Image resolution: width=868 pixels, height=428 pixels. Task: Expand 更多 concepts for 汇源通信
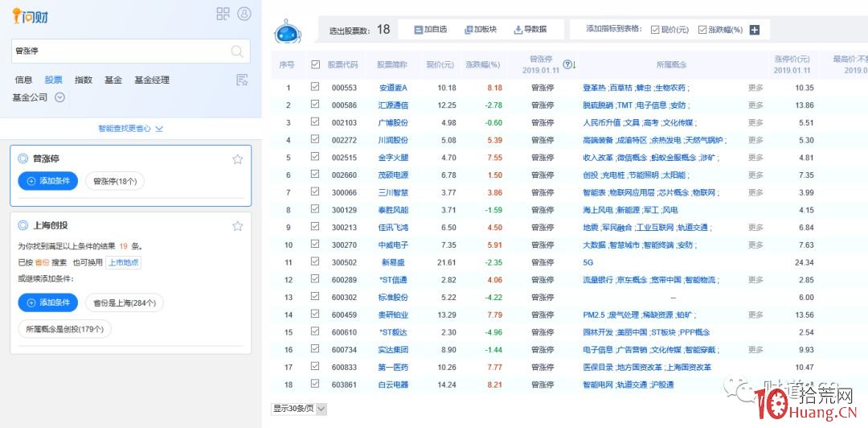pos(755,105)
